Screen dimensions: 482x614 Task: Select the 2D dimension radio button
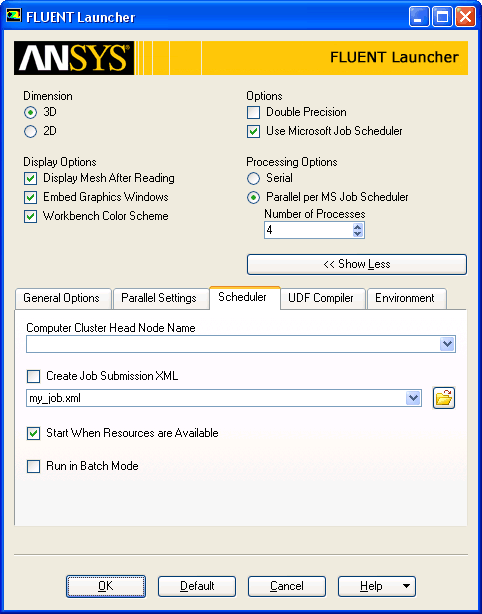[x=30, y=132]
